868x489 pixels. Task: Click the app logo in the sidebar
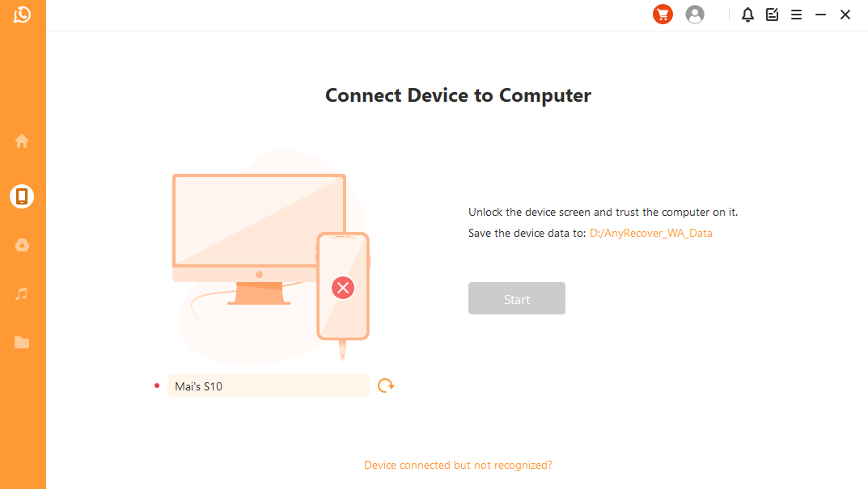tap(22, 15)
